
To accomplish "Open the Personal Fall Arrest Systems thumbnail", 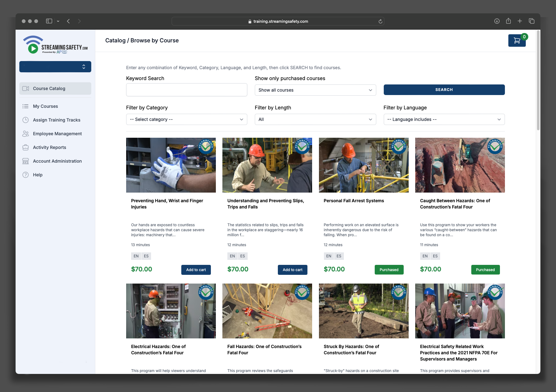I will 364,165.
